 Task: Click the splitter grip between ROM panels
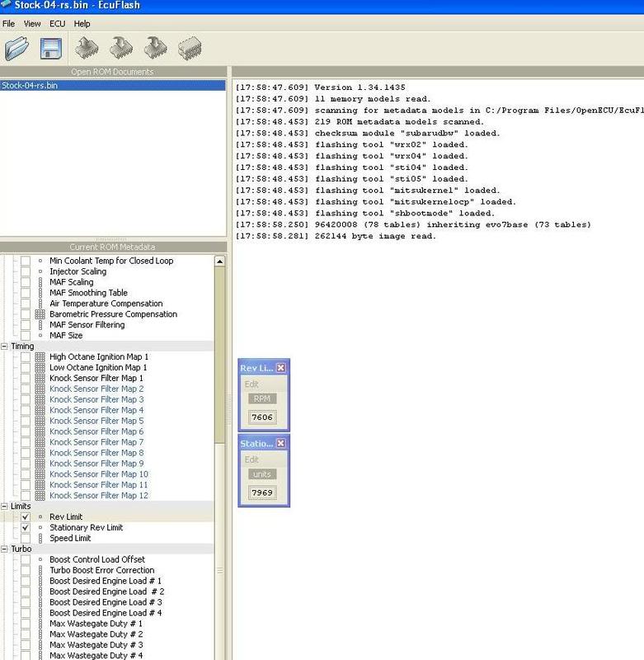point(111,238)
